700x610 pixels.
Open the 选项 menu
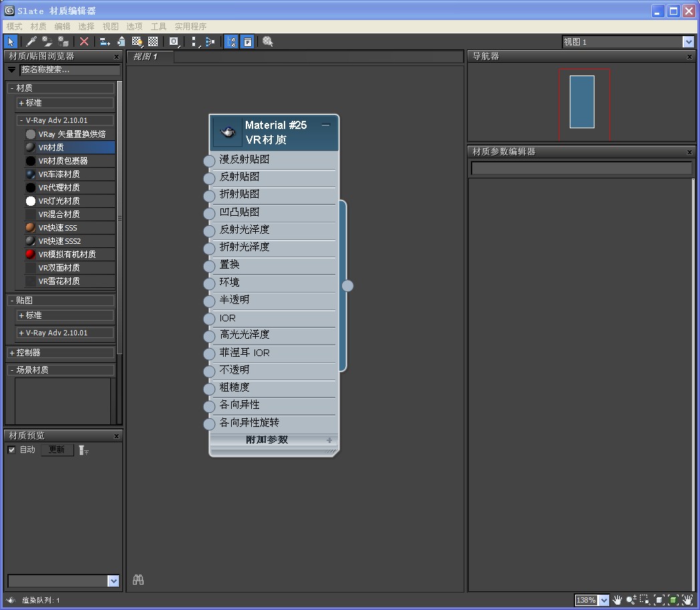134,26
